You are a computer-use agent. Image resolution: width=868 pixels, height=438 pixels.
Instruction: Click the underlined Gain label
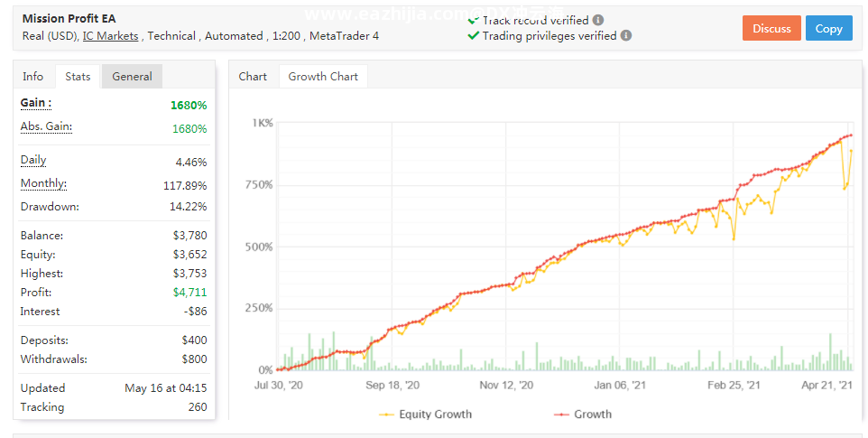[36, 104]
